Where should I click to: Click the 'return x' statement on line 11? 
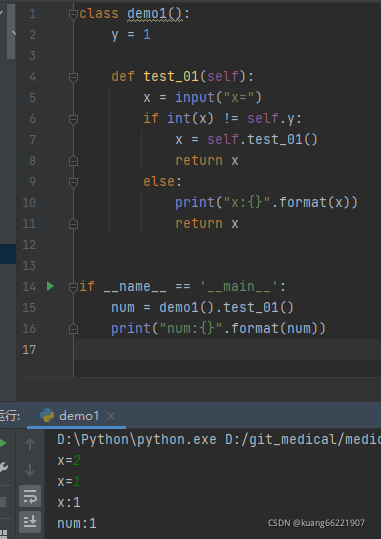click(207, 223)
